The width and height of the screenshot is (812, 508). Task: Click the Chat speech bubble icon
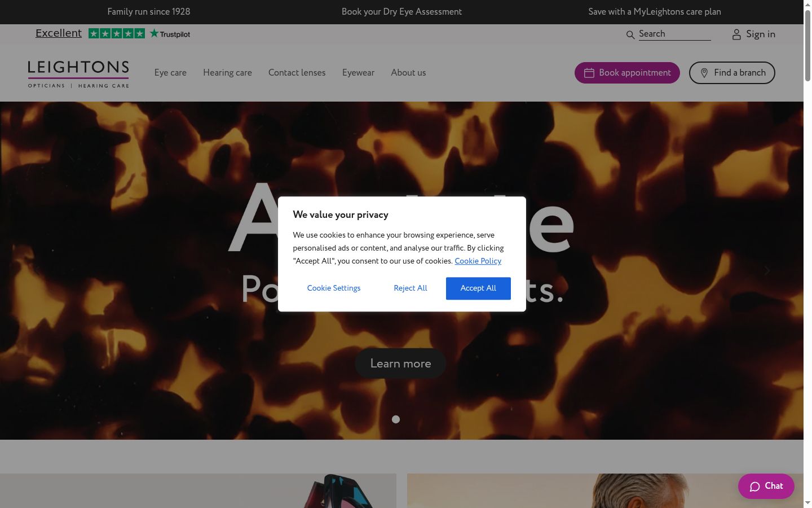[755, 487]
